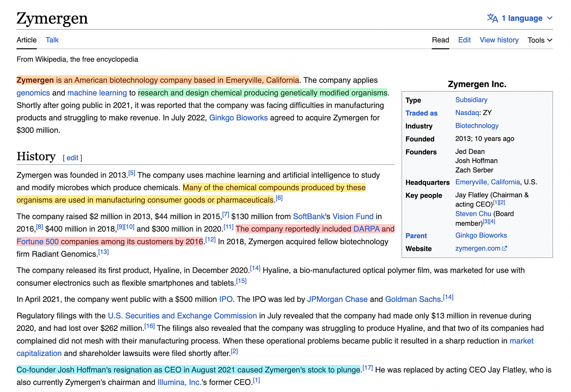Open the Fortune 500 link
Viewport: 571px width, 392px height.
(38, 241)
